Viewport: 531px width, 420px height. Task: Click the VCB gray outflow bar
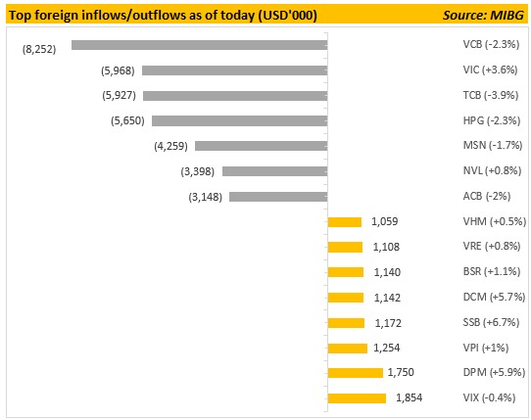coord(200,45)
